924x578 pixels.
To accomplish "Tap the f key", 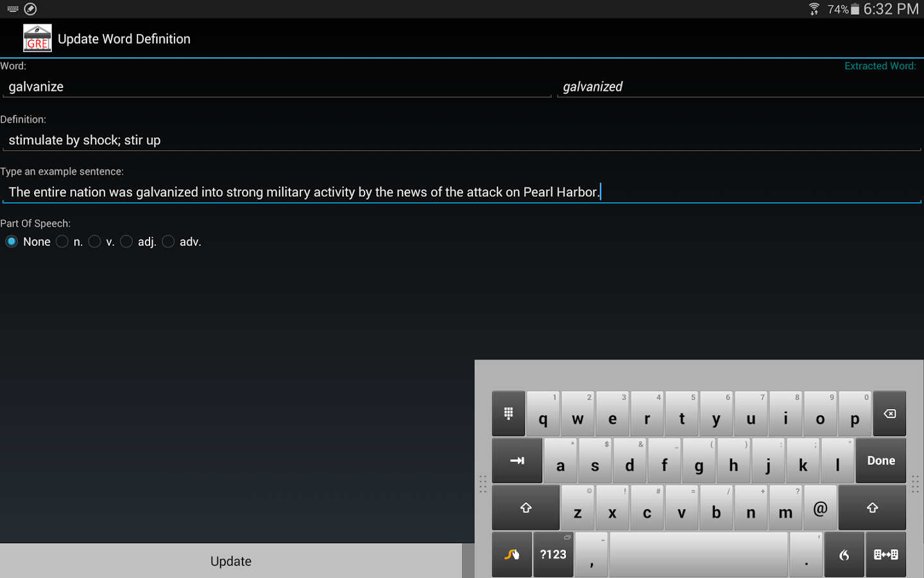I will pos(664,460).
